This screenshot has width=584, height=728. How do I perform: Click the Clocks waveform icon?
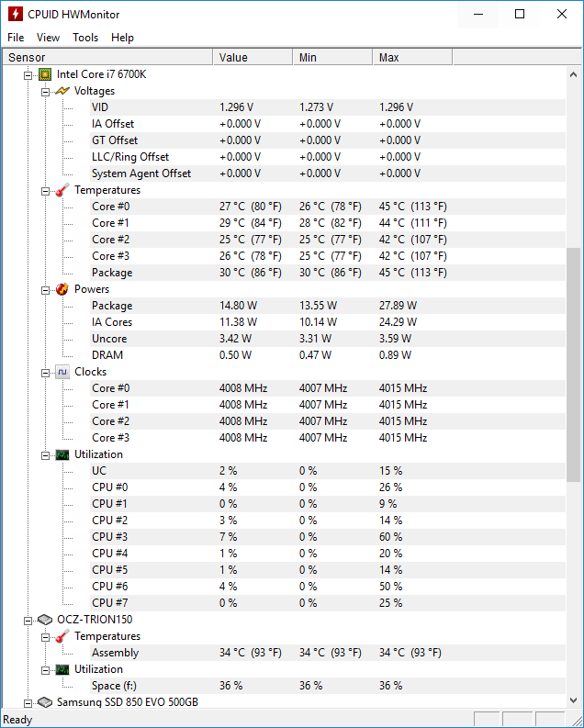[62, 372]
